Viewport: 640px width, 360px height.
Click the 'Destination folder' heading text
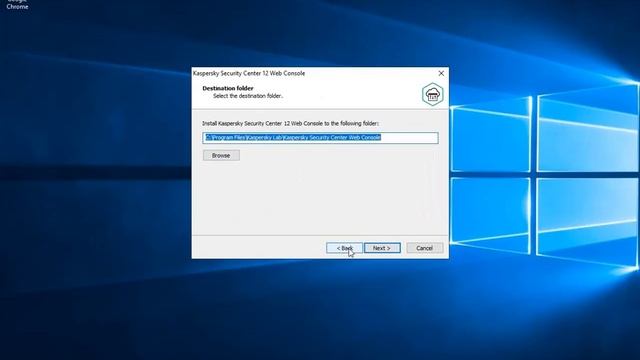(228, 88)
